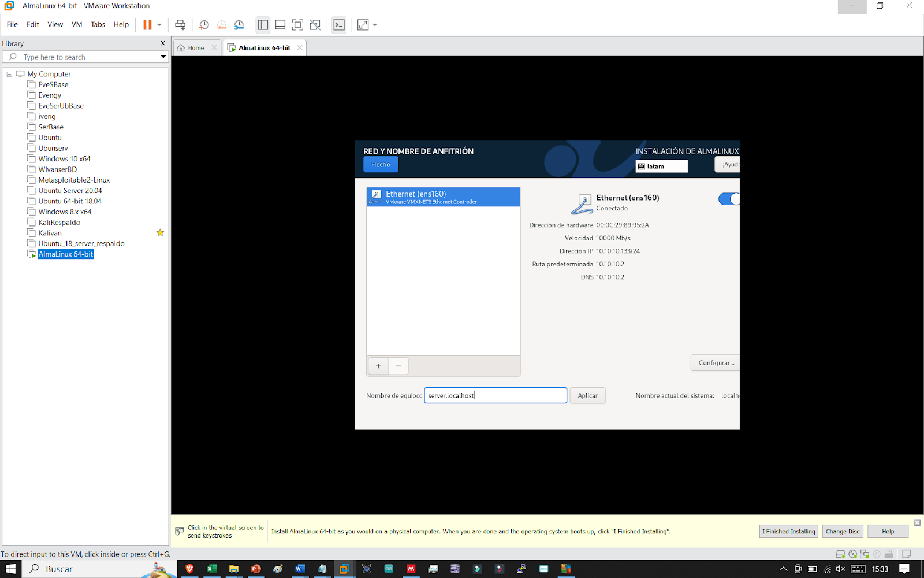
Task: Open Excel from the taskbar
Action: tap(211, 569)
